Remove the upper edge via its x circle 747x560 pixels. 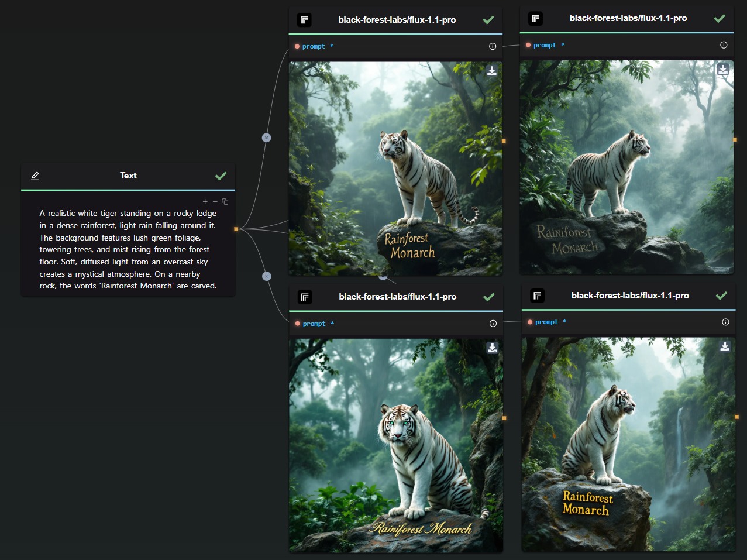pyautogui.click(x=266, y=138)
